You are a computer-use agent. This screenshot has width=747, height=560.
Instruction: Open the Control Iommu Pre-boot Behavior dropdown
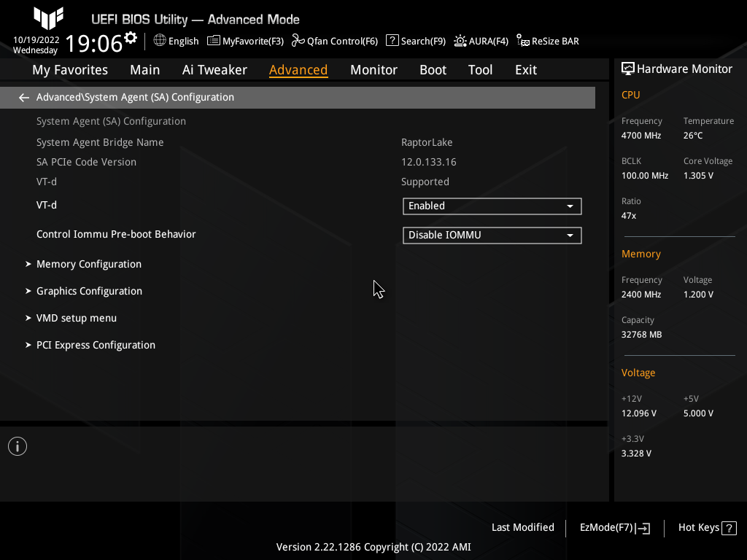coord(492,235)
